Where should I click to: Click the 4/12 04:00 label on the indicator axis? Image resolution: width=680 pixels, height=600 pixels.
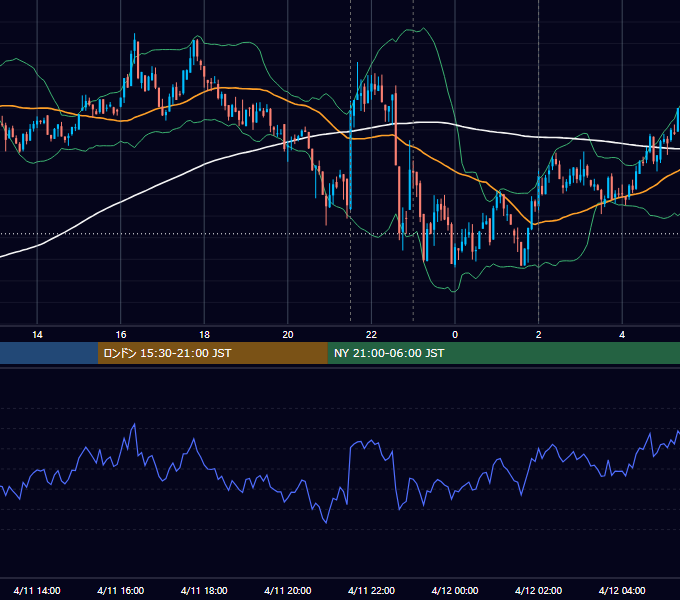(x=622, y=590)
